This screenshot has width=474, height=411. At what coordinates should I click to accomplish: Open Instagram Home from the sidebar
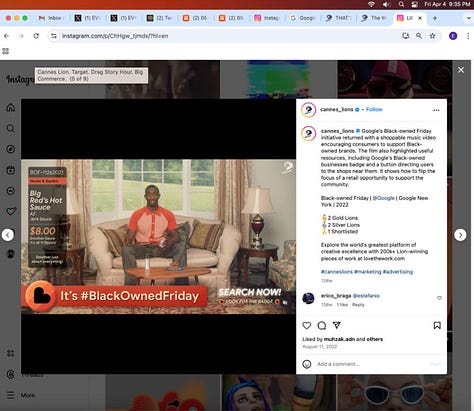(x=11, y=108)
